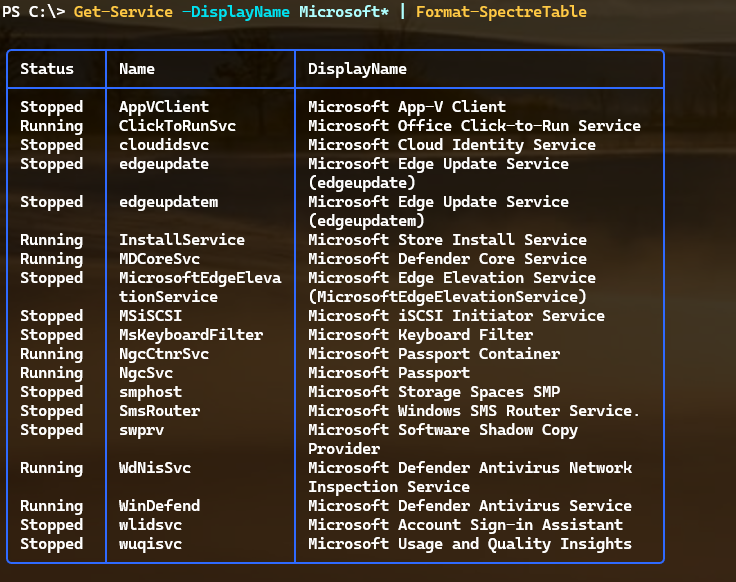Click the MSiSCSI name cell
The width and height of the screenshot is (736, 582).
pyautogui.click(x=151, y=316)
